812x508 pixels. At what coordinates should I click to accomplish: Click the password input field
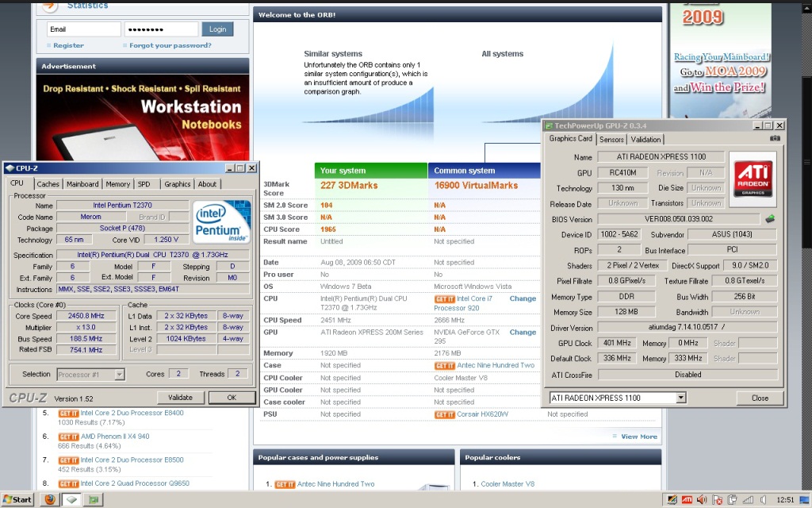tap(161, 29)
